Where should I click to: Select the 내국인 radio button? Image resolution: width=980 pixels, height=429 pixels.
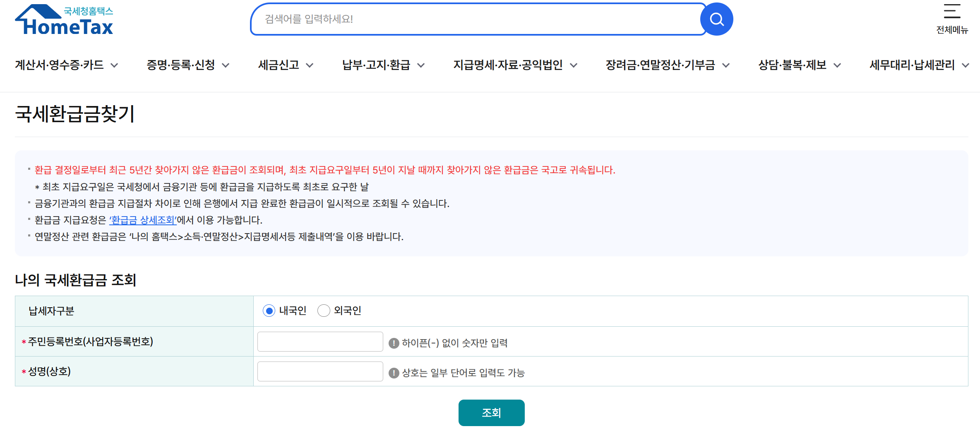tap(269, 311)
